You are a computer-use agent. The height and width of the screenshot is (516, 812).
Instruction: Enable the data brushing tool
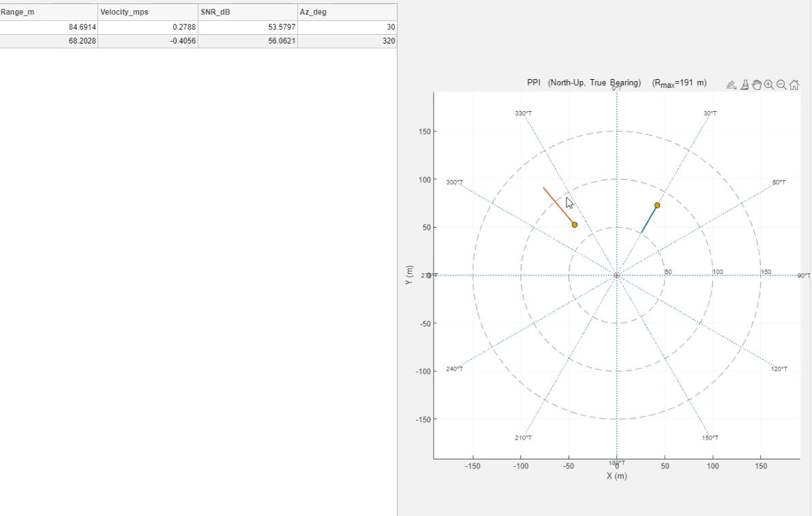[745, 85]
